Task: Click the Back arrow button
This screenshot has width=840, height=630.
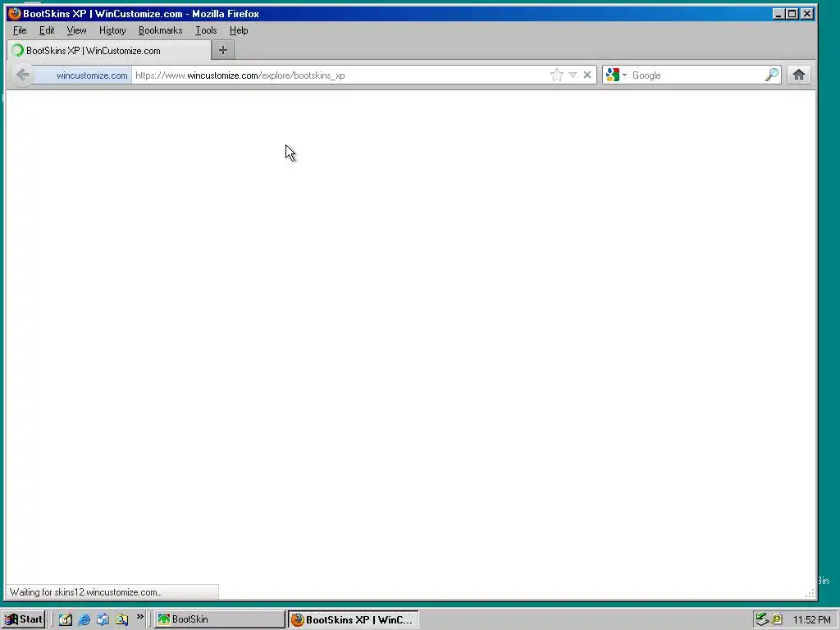Action: tap(22, 75)
